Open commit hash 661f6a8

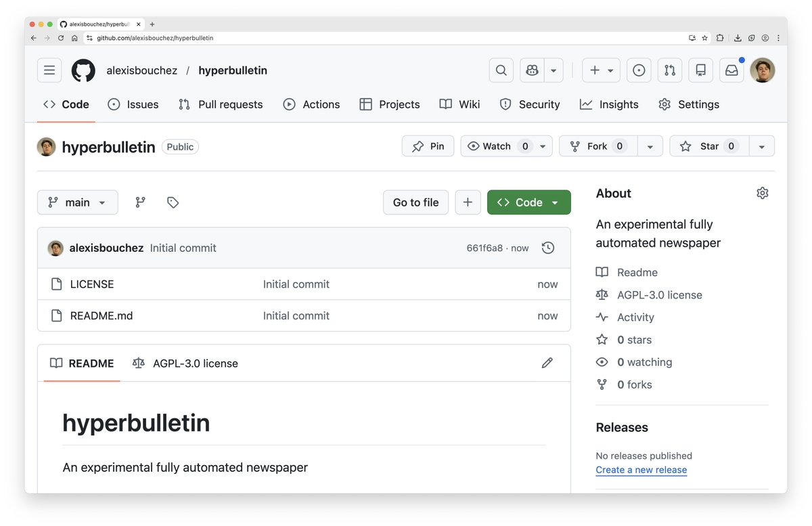coord(484,248)
